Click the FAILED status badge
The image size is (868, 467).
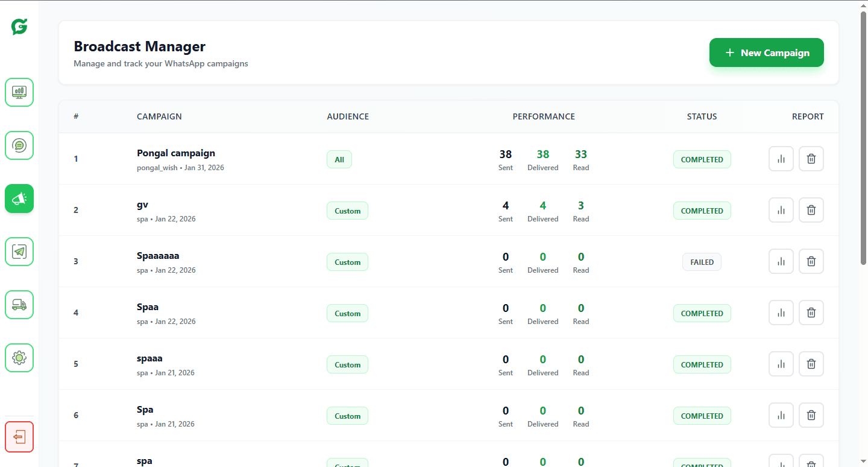click(x=702, y=262)
